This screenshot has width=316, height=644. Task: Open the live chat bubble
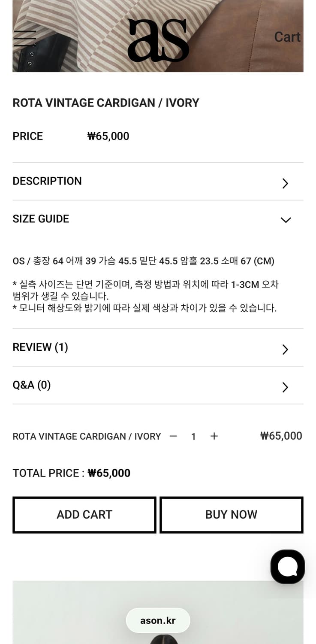coord(287,566)
